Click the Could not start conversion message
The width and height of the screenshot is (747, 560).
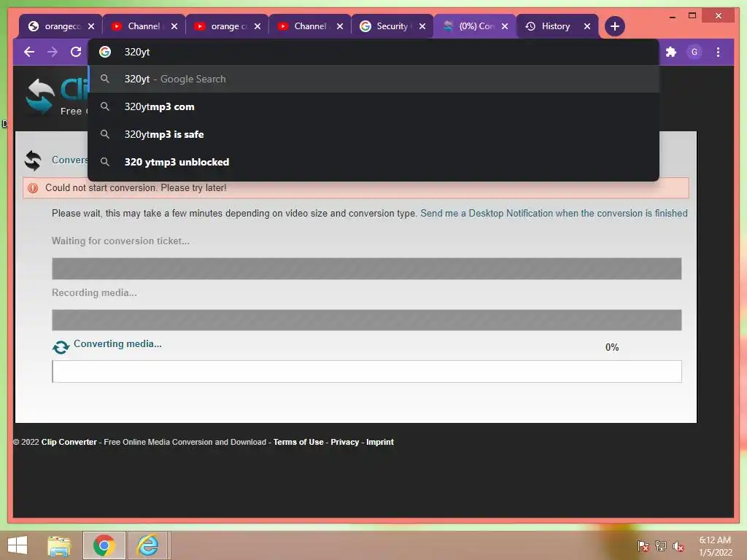136,187
